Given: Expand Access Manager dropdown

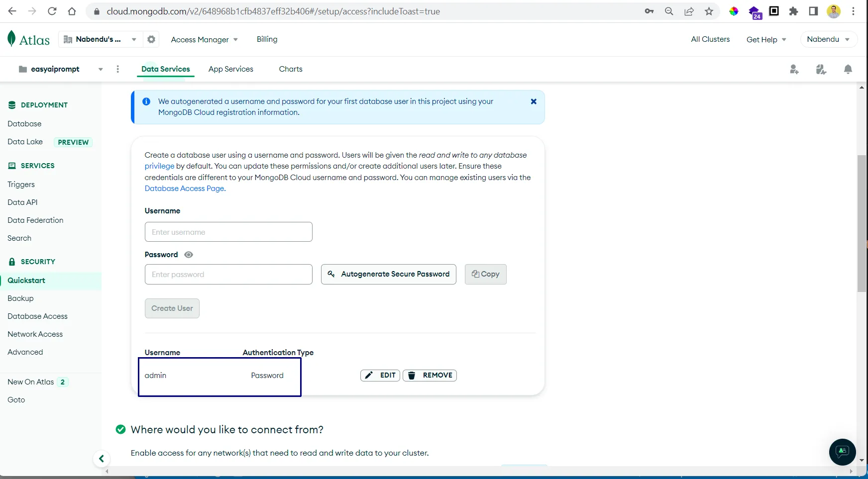Looking at the screenshot, I should click(205, 39).
